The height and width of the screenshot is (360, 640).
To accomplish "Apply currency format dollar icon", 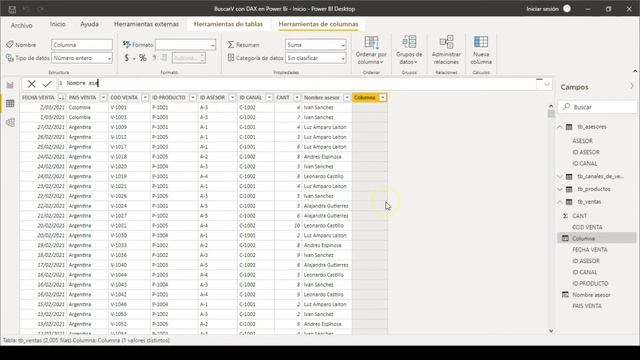I will click(127, 58).
